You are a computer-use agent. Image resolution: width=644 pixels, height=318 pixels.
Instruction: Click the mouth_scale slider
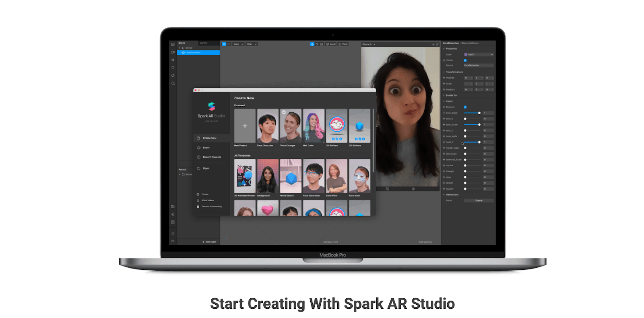click(473, 148)
